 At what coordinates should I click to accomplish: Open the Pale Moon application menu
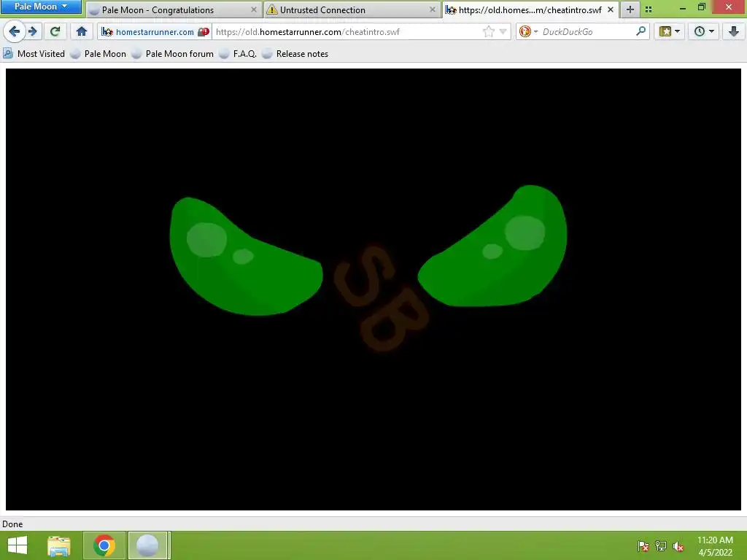tap(41, 7)
